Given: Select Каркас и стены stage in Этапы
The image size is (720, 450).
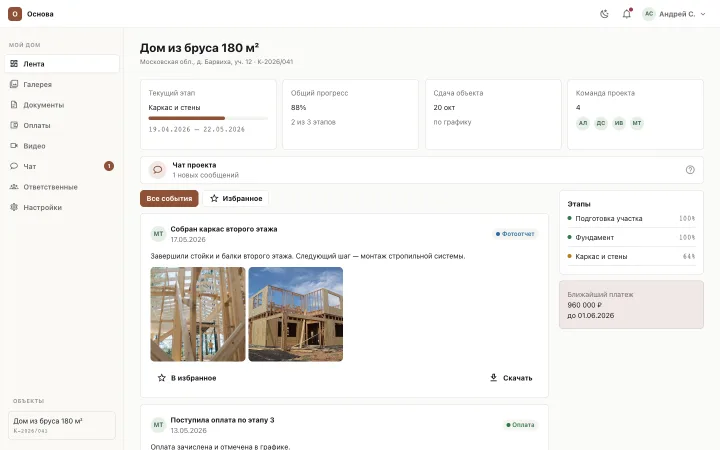Looking at the screenshot, I should [x=631, y=256].
